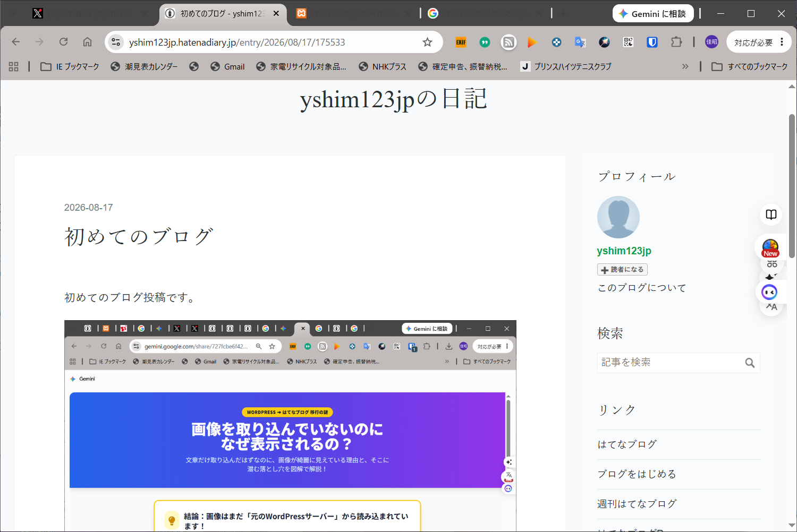
Task: Open the extensions puzzle-piece menu
Action: click(676, 42)
